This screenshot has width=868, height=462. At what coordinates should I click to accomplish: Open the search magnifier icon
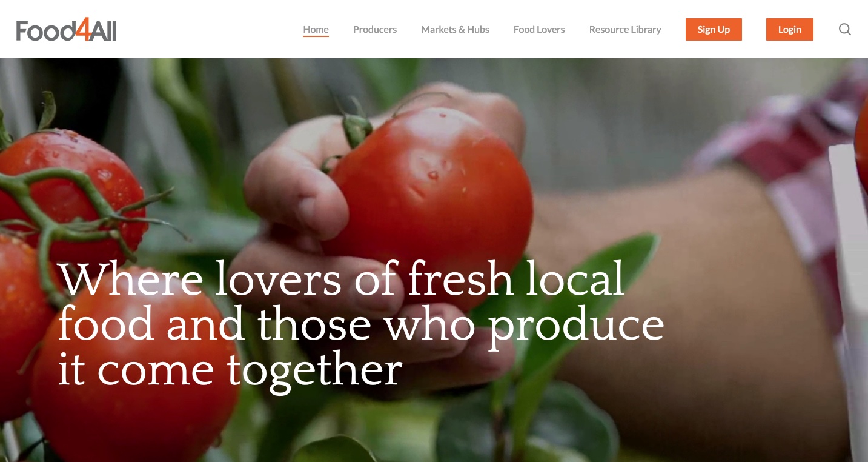coord(844,29)
